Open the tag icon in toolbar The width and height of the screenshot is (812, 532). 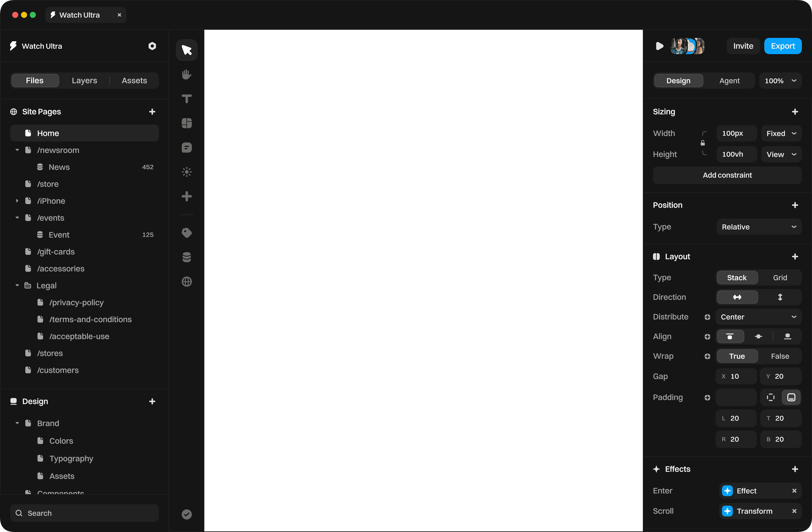click(187, 233)
